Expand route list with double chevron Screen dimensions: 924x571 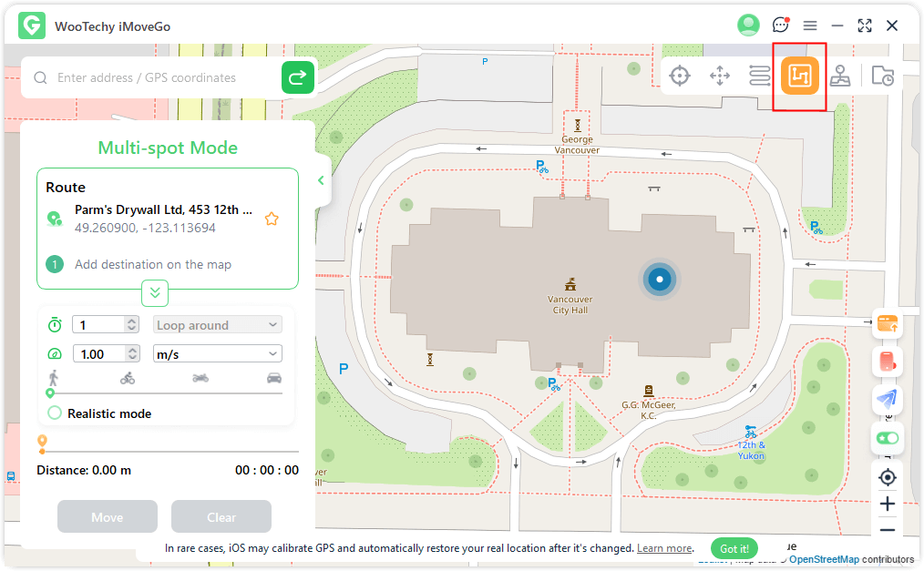(x=155, y=293)
